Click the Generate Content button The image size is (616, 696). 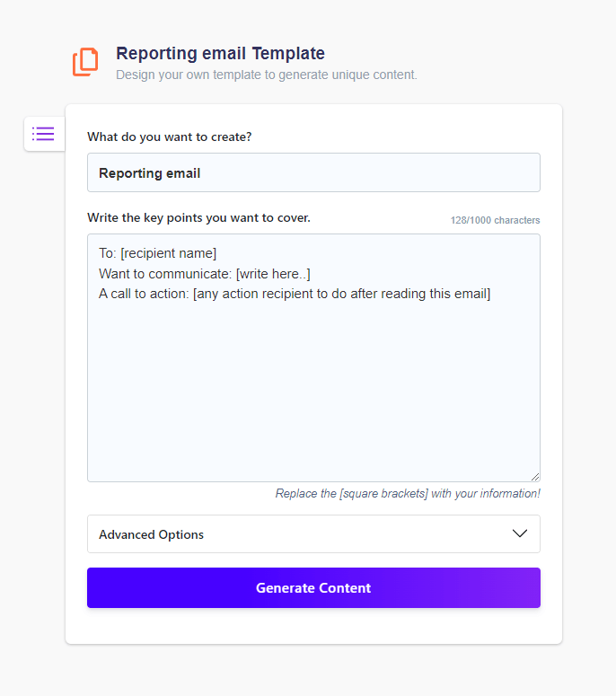pyautogui.click(x=313, y=587)
